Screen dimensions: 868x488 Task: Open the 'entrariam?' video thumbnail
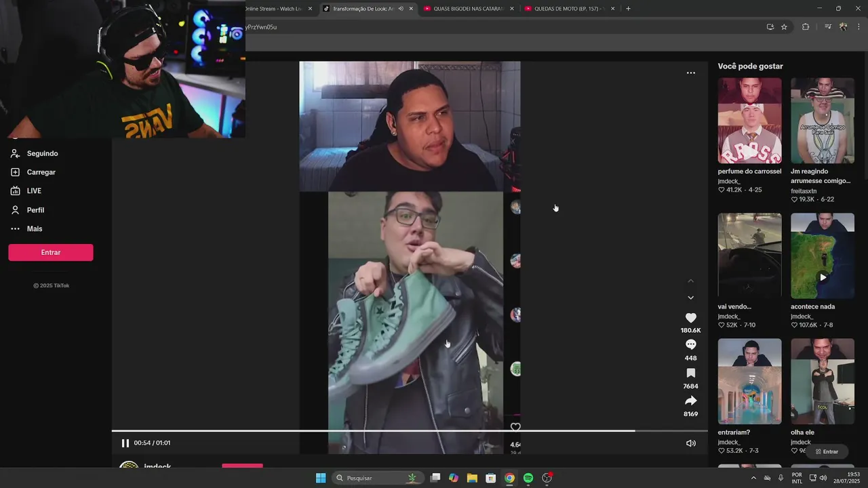tap(749, 381)
